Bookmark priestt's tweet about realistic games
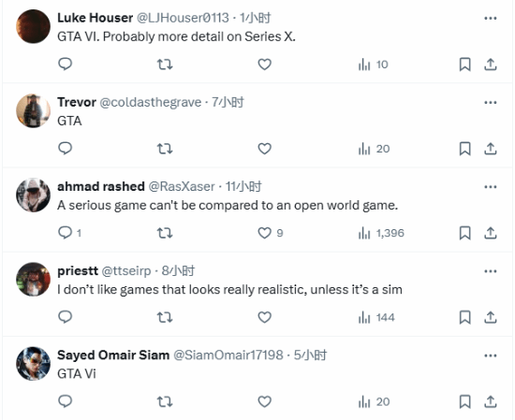 coord(464,317)
